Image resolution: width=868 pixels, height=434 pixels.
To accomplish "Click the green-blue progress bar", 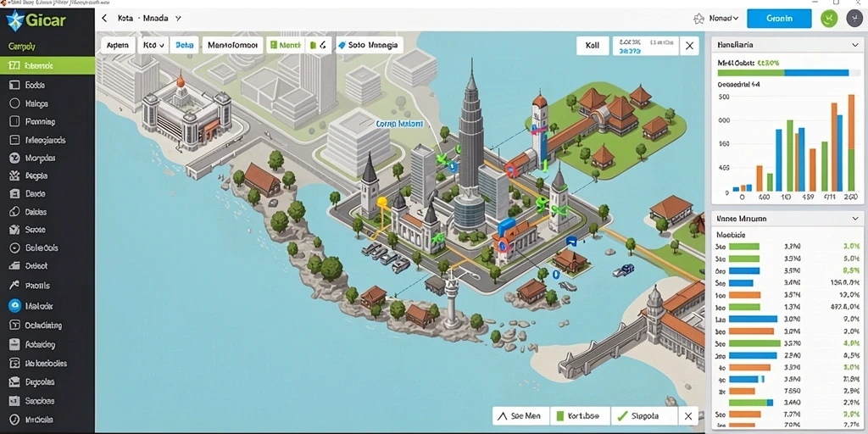I will [x=782, y=73].
